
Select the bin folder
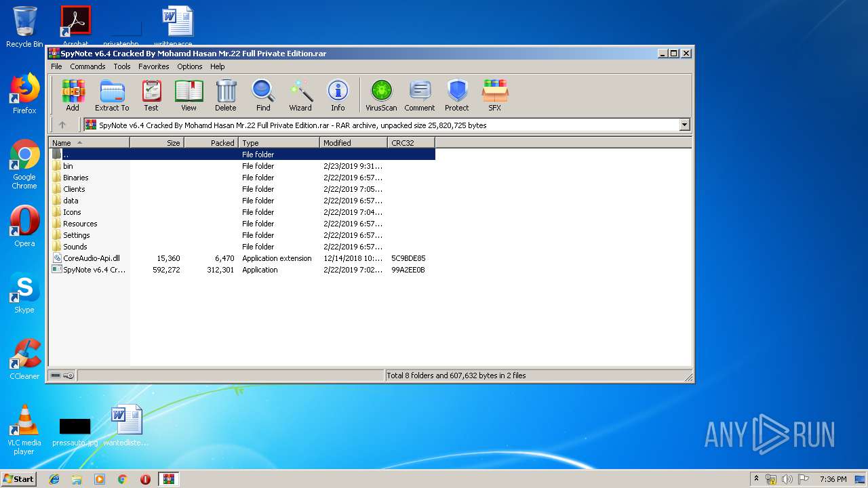click(x=68, y=166)
